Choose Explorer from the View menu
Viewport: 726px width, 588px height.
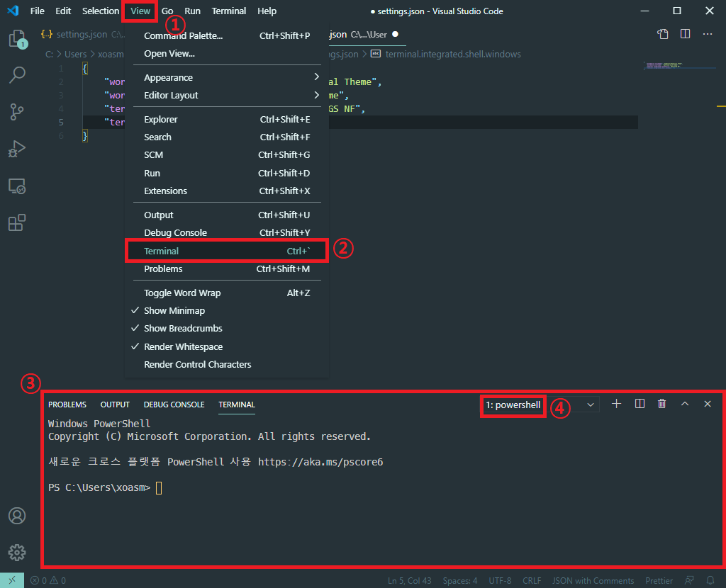(x=227, y=119)
